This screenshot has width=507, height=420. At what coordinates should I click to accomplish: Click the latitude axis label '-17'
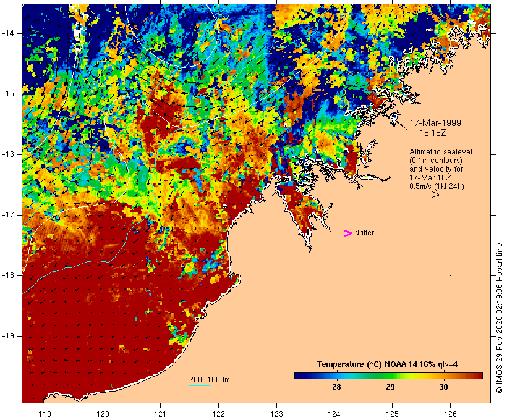coord(8,215)
